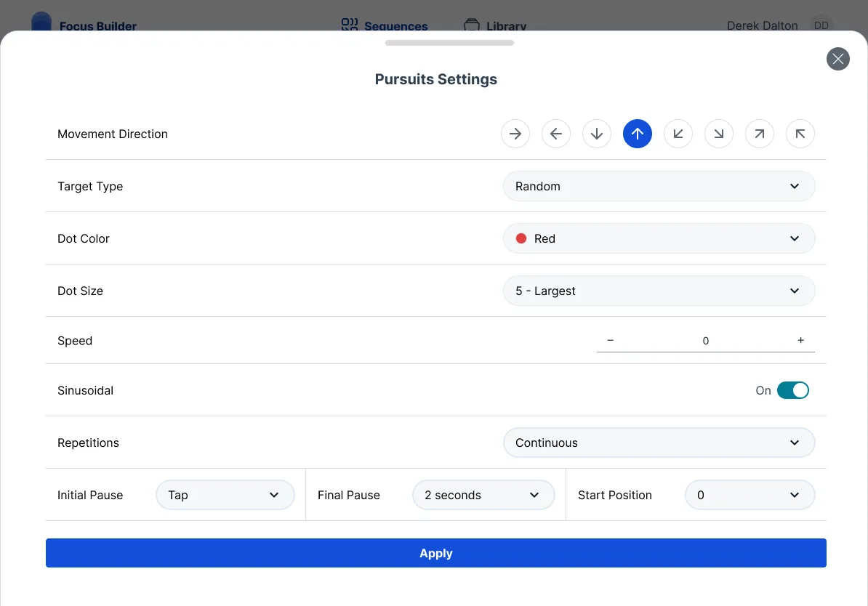This screenshot has width=868, height=606.
Task: Decrease Speed with the minus control
Action: (x=610, y=340)
